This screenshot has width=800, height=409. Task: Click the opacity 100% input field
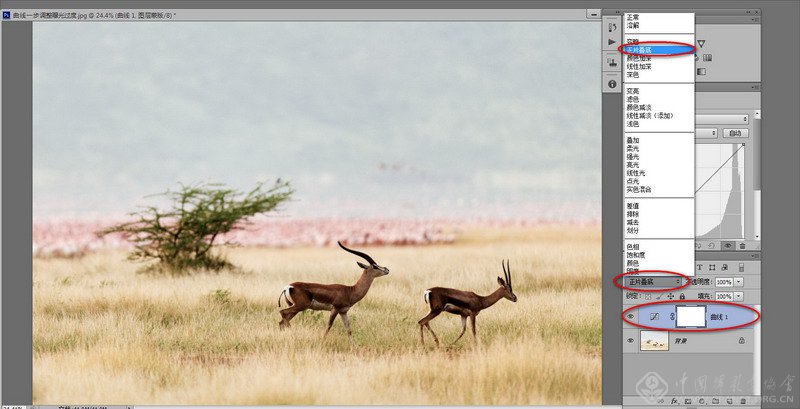tap(724, 282)
